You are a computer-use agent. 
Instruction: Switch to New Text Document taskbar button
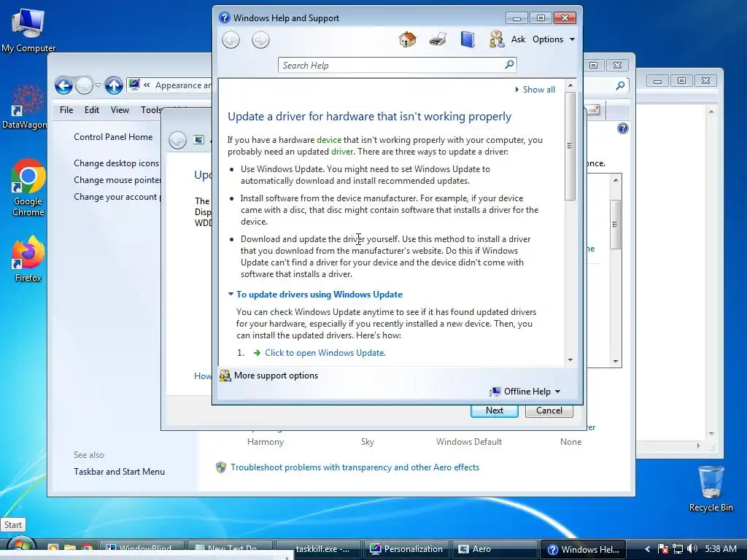click(x=231, y=549)
